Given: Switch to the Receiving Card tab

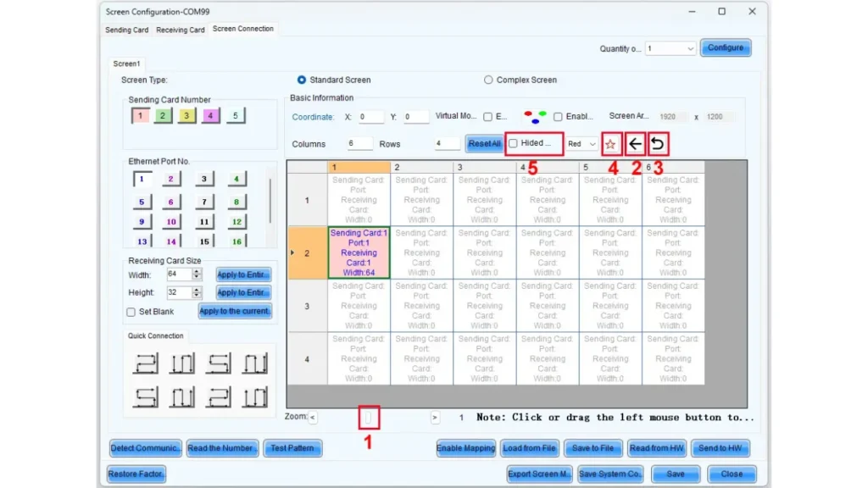Looking at the screenshot, I should point(180,30).
